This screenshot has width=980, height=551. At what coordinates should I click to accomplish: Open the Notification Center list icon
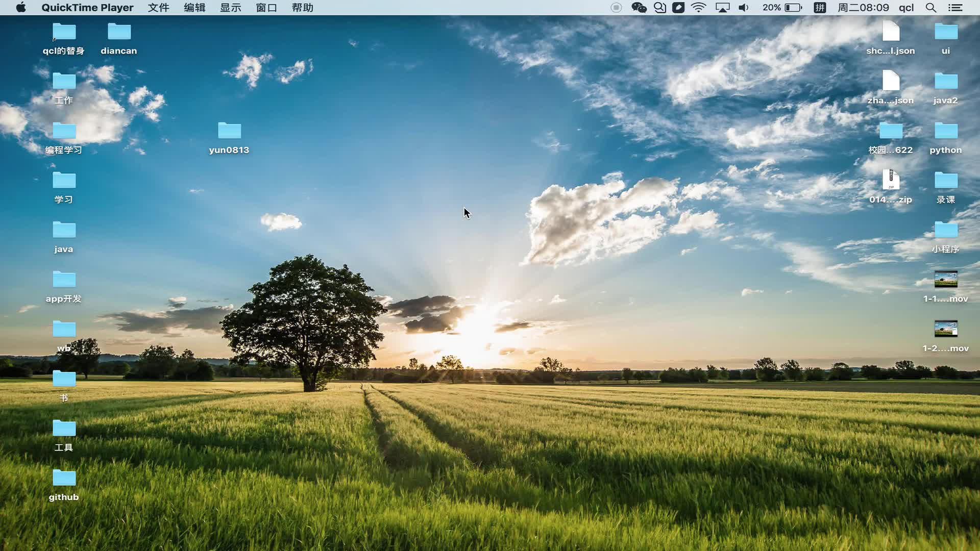click(x=955, y=8)
